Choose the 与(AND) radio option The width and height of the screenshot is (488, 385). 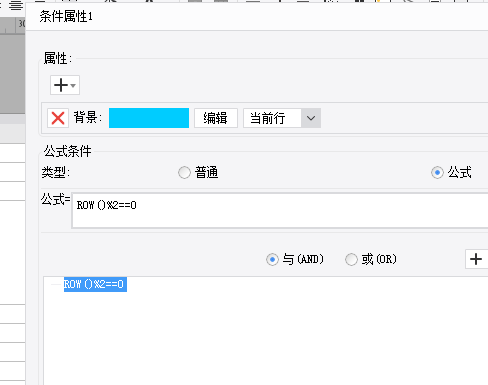(x=272, y=259)
